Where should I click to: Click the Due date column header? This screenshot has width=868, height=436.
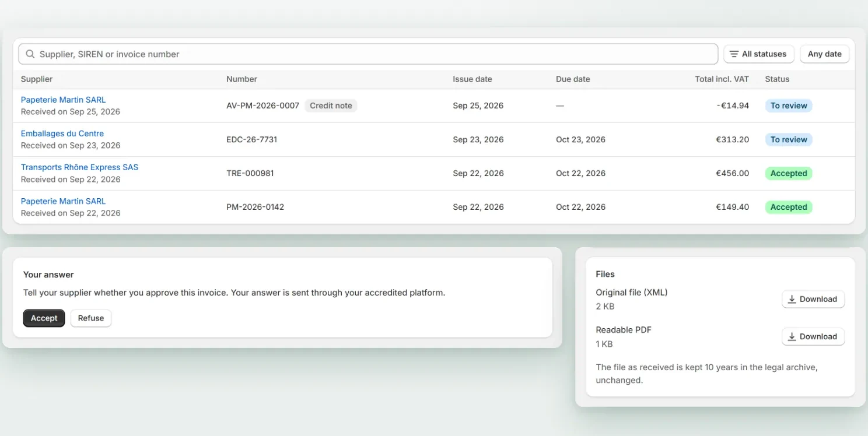(x=573, y=79)
